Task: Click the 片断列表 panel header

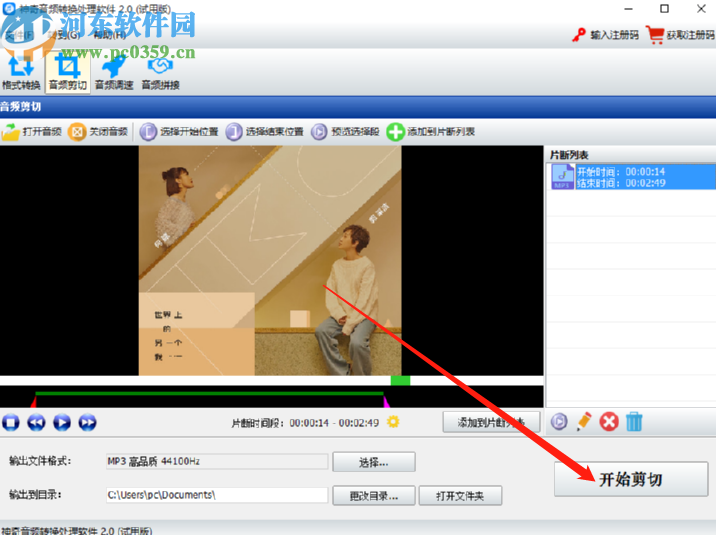Action: pyautogui.click(x=569, y=155)
